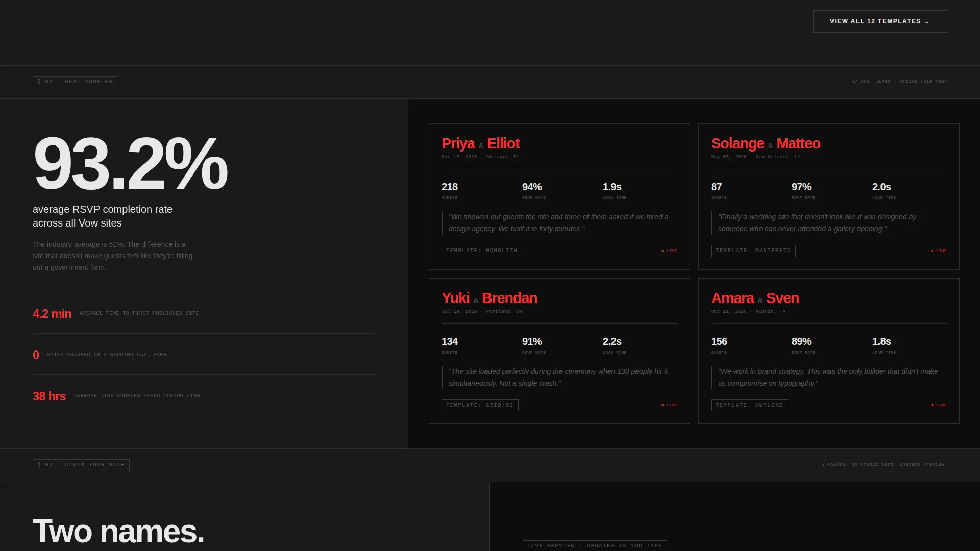Screen dimensions: 980x551
Task: Click 'Jul 19, 2026 · Portland, OR' date line
Action: coord(481,311)
